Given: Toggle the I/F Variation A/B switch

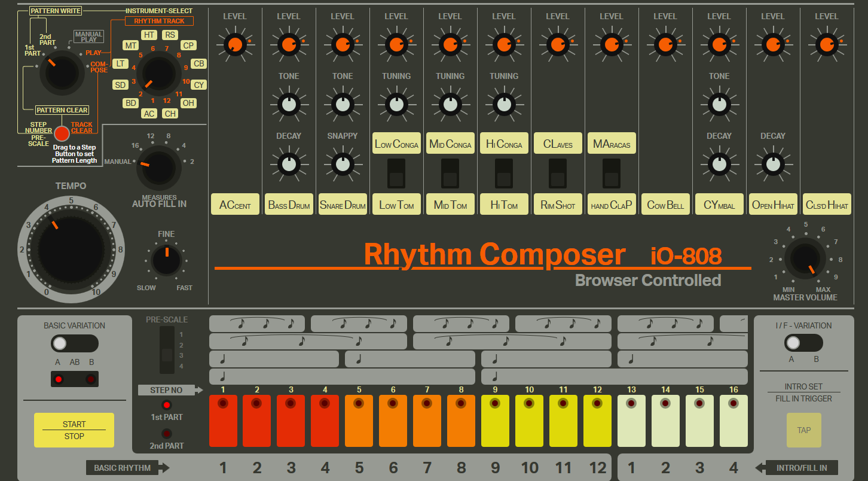Looking at the screenshot, I should (x=803, y=343).
